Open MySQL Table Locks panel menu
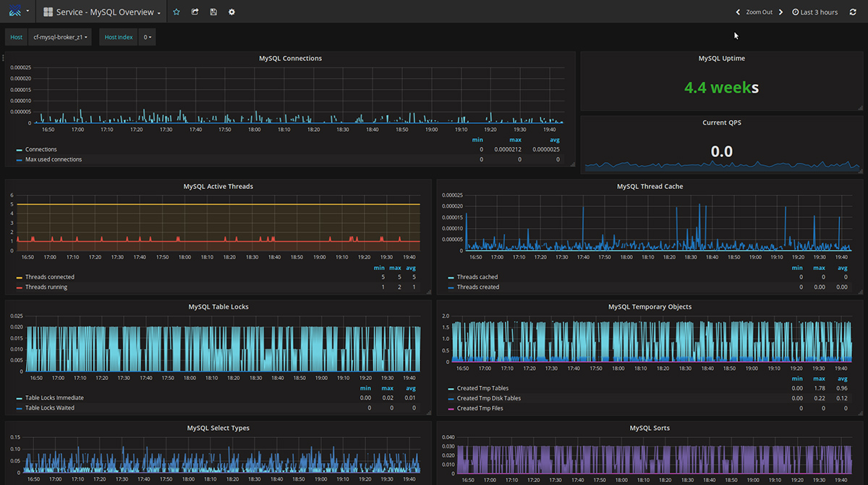The height and width of the screenshot is (485, 868). click(218, 306)
